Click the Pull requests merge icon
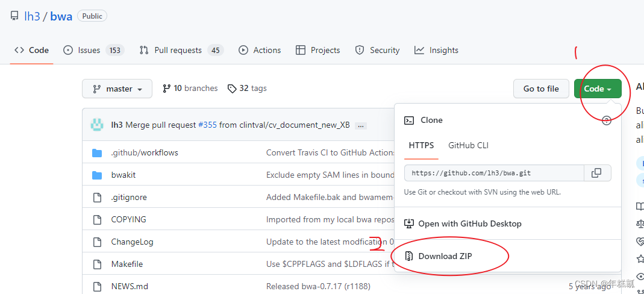 tap(144, 50)
